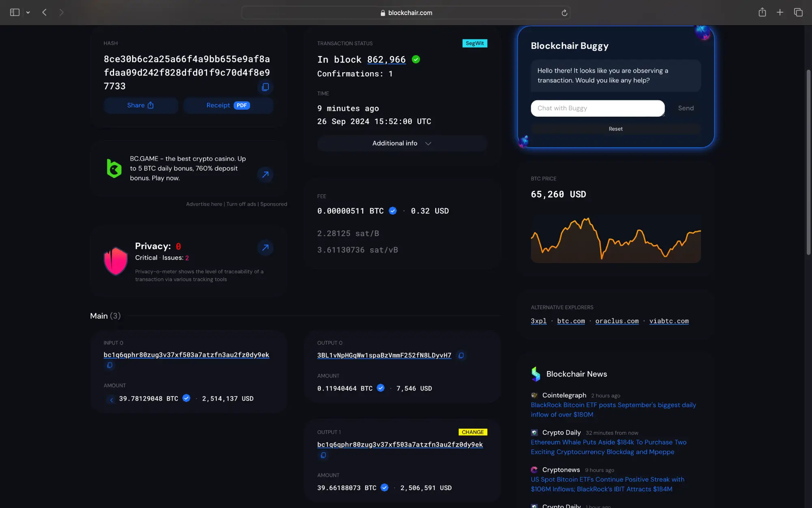Open the Safari share sheet
The height and width of the screenshot is (508, 812).
tap(762, 12)
